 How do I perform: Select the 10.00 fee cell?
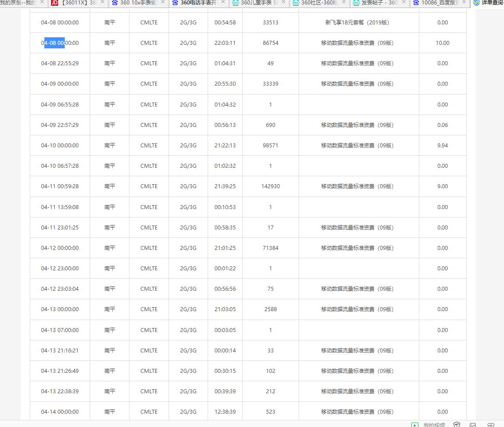[443, 43]
